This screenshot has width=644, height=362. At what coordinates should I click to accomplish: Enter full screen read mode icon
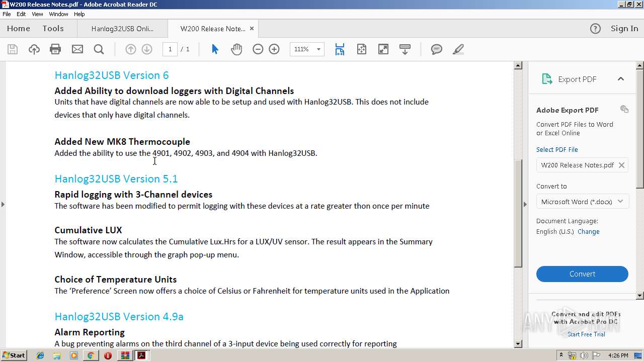coord(383,49)
